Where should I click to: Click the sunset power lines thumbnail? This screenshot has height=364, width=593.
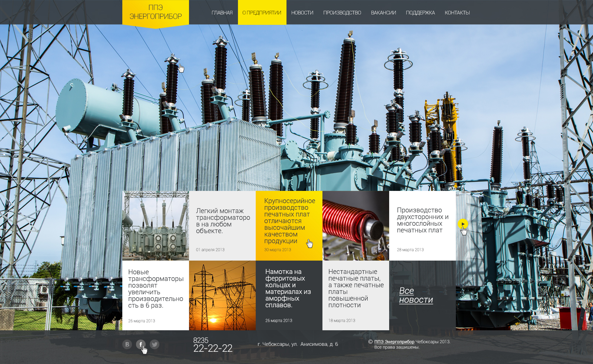click(222, 295)
